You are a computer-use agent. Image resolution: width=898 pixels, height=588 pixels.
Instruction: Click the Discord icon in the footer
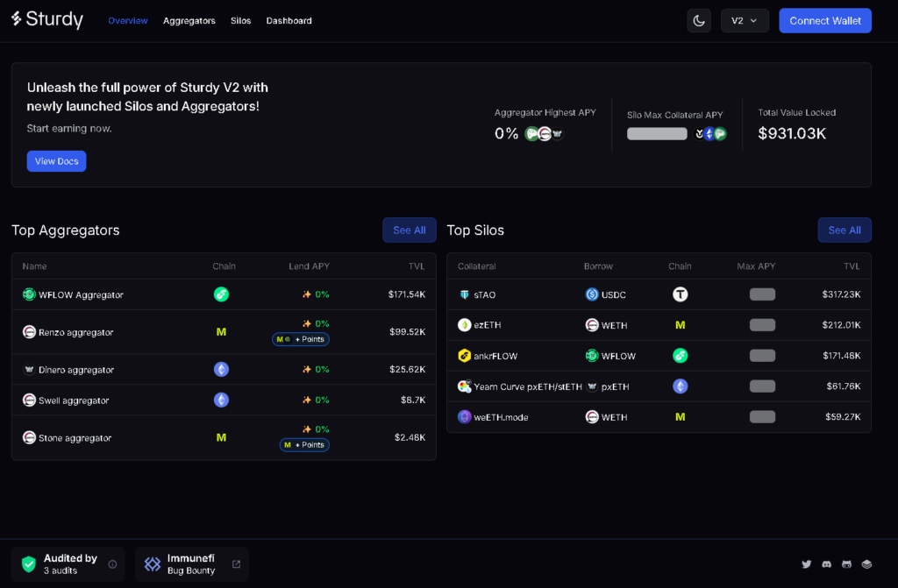point(826,564)
